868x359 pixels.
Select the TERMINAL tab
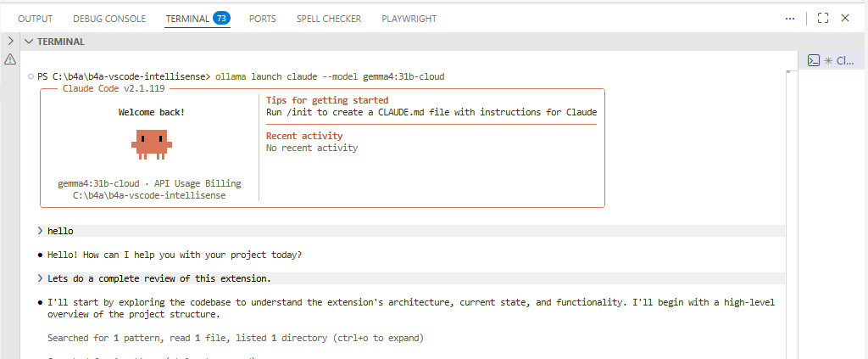(187, 19)
